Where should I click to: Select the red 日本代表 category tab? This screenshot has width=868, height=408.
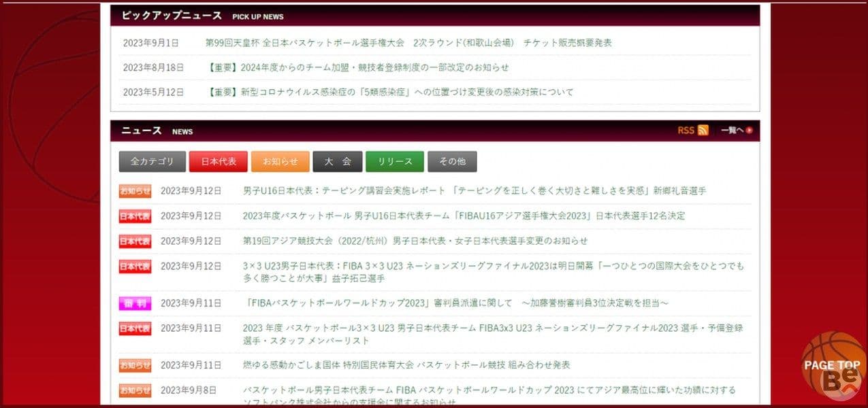(x=219, y=162)
